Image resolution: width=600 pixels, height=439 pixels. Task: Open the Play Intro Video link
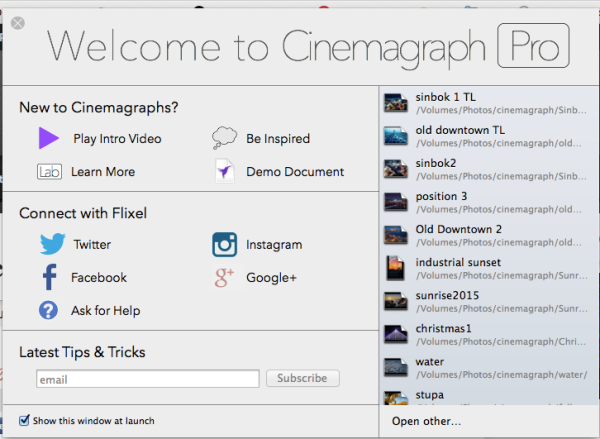click(x=117, y=139)
